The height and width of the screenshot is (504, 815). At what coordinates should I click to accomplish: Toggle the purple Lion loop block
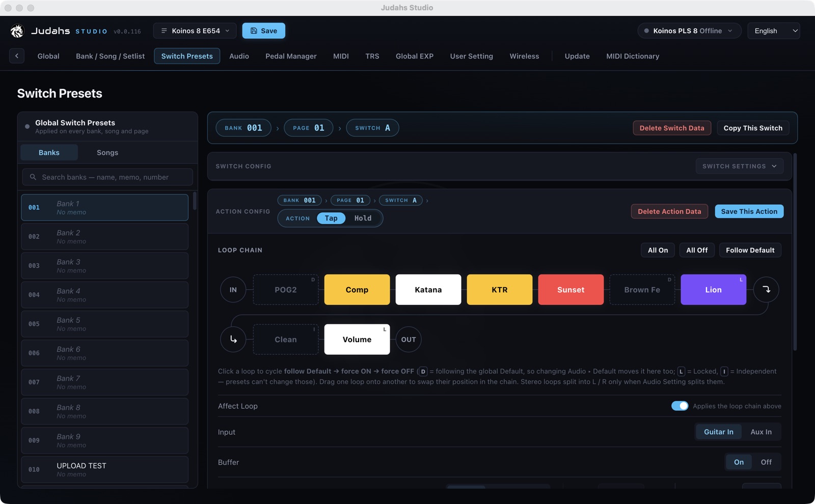click(x=713, y=290)
